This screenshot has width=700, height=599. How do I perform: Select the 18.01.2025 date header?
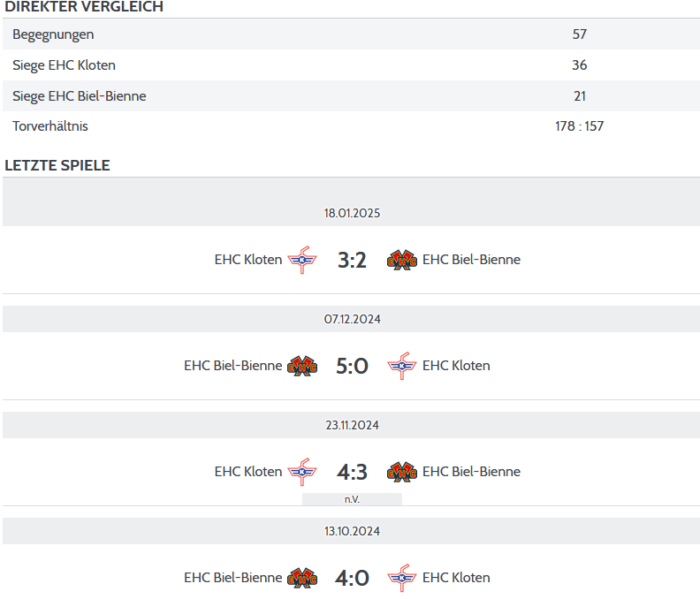point(352,213)
